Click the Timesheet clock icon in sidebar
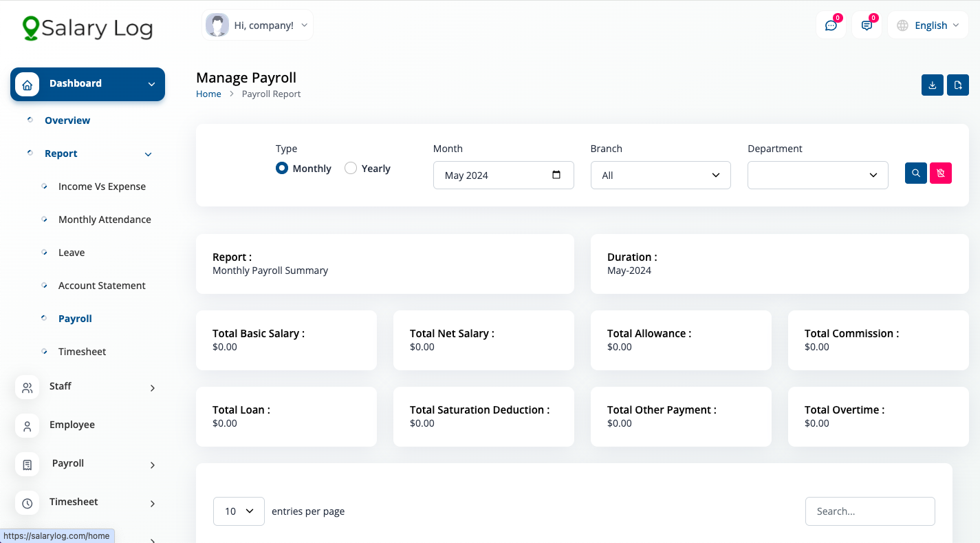 pyautogui.click(x=28, y=503)
